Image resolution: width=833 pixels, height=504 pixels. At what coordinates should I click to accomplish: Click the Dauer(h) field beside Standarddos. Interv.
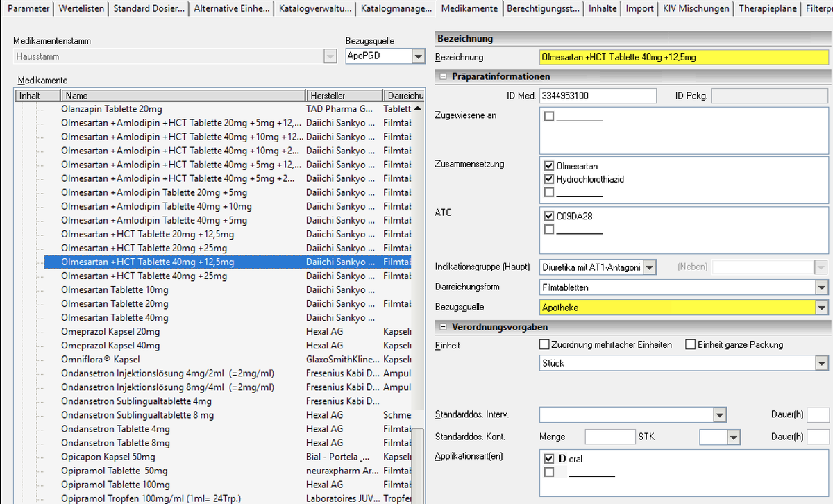(818, 415)
